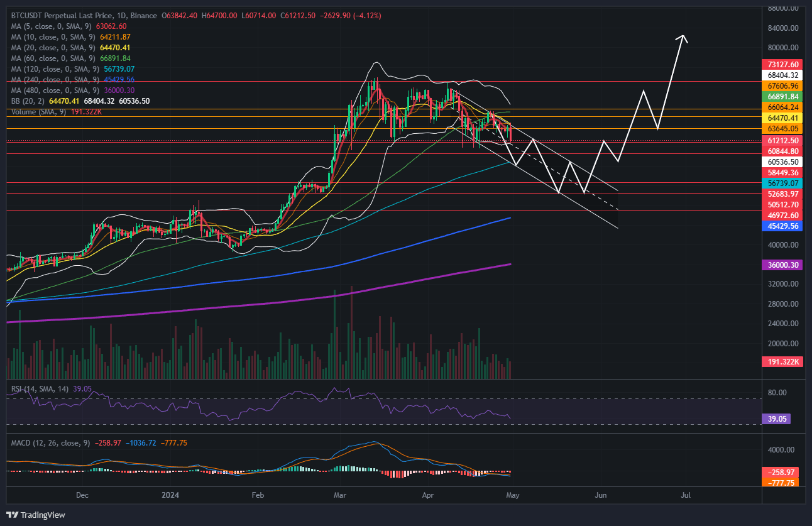This screenshot has width=812, height=526.
Task: Select the BTCUSDT Perpetual symbol title
Action: point(69,15)
